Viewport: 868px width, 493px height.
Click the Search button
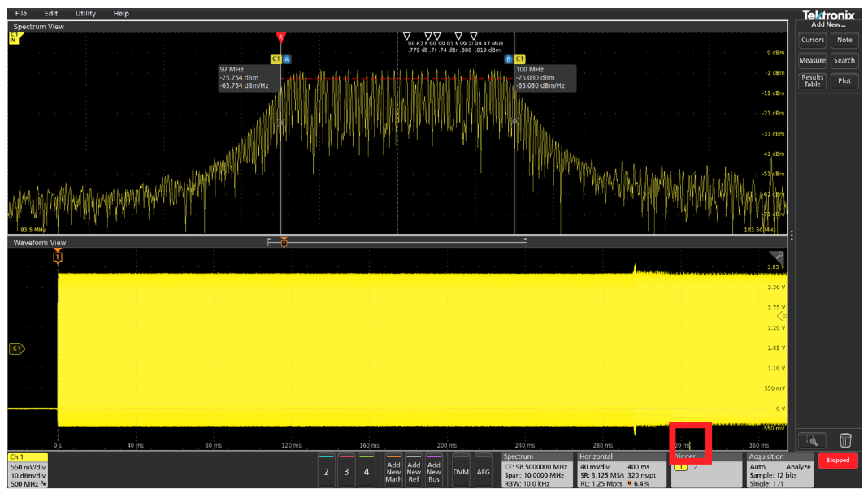tap(844, 60)
